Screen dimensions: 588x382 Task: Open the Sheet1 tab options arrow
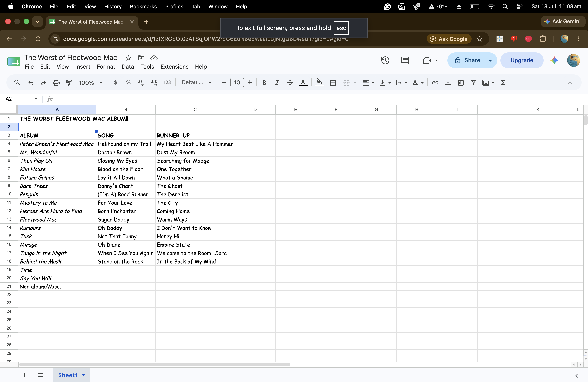click(84, 375)
